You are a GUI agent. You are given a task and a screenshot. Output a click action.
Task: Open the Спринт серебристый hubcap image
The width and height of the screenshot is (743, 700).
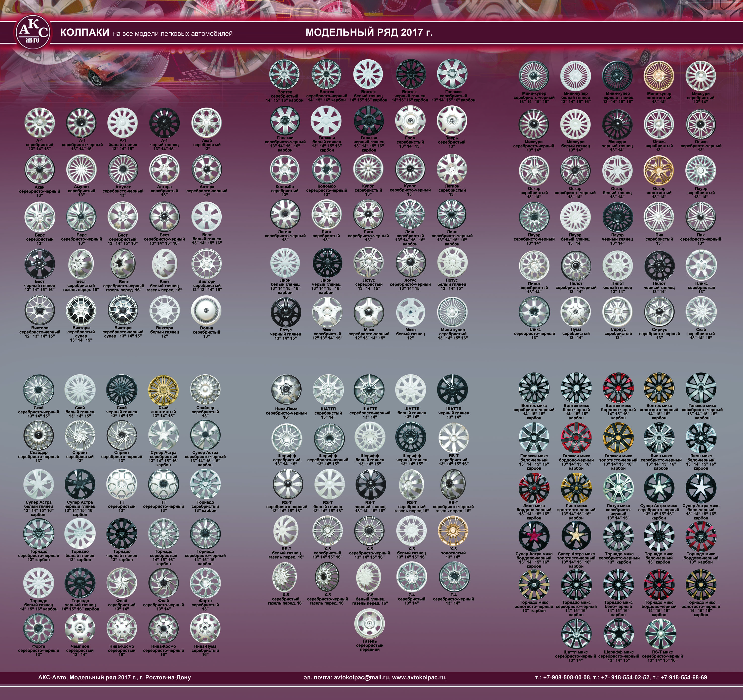[x=80, y=435]
